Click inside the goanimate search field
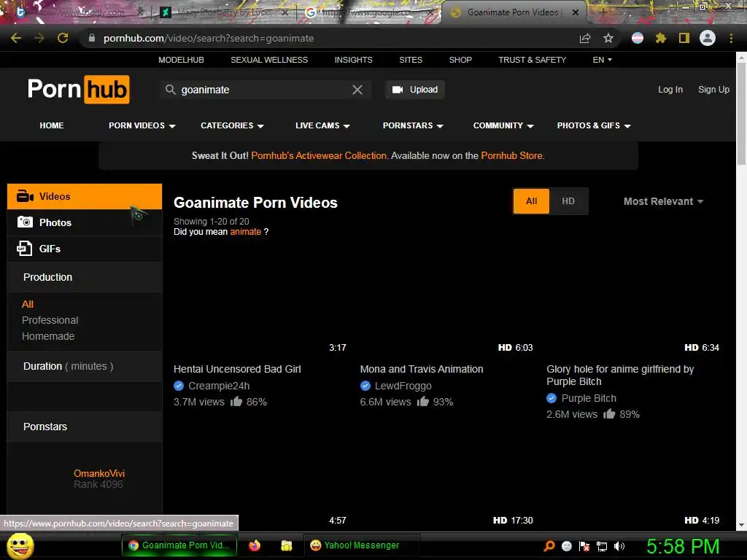747x560 pixels. (x=264, y=90)
